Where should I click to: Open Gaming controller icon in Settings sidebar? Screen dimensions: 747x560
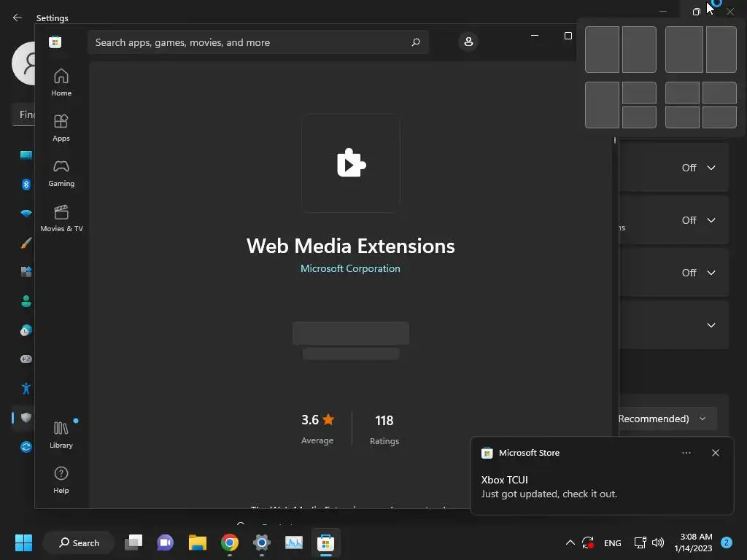[x=26, y=359]
